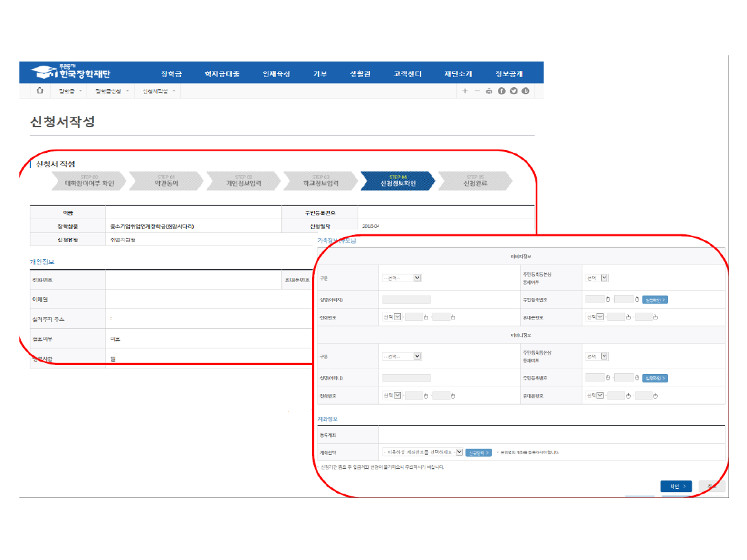The height and width of the screenshot is (560, 747).
Task: Click the zoom out minus icon
Action: [477, 91]
